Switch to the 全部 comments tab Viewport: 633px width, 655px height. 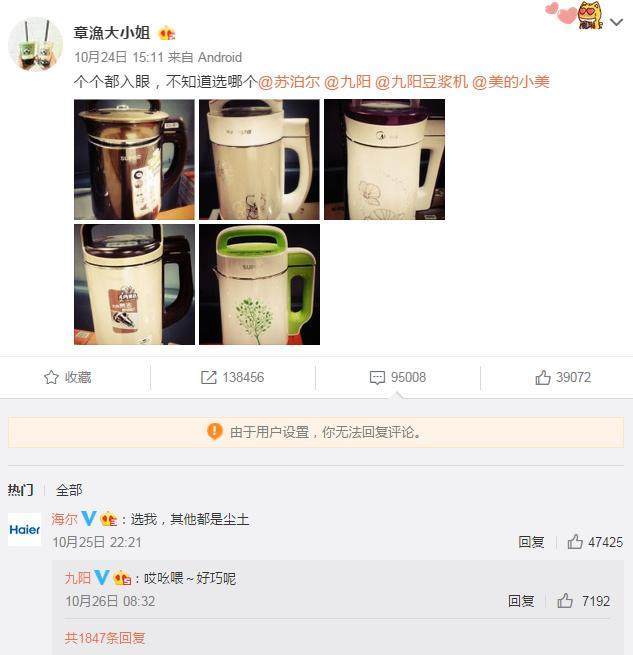69,490
